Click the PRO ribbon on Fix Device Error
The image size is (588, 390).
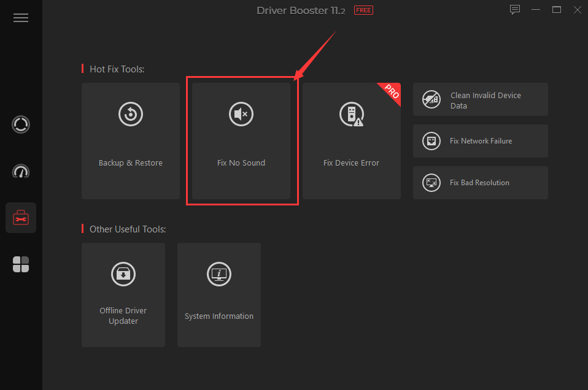[392, 91]
